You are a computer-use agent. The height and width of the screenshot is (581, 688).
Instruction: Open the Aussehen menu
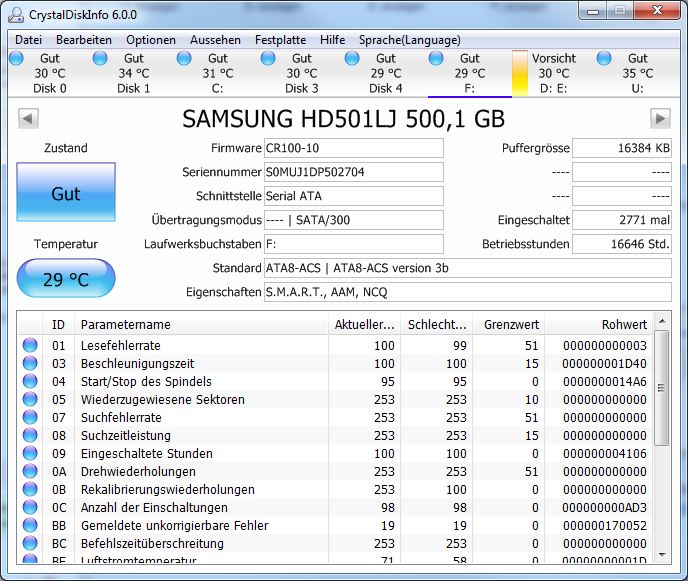[x=215, y=40]
